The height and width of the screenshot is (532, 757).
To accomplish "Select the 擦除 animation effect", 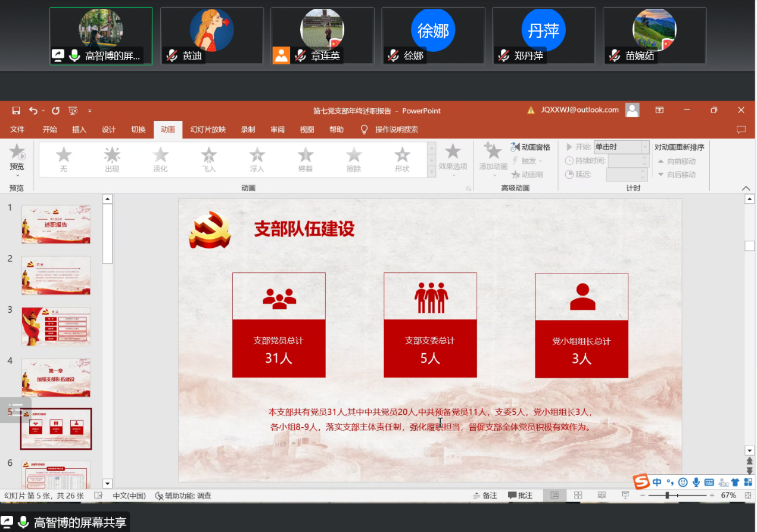I will pos(354,160).
